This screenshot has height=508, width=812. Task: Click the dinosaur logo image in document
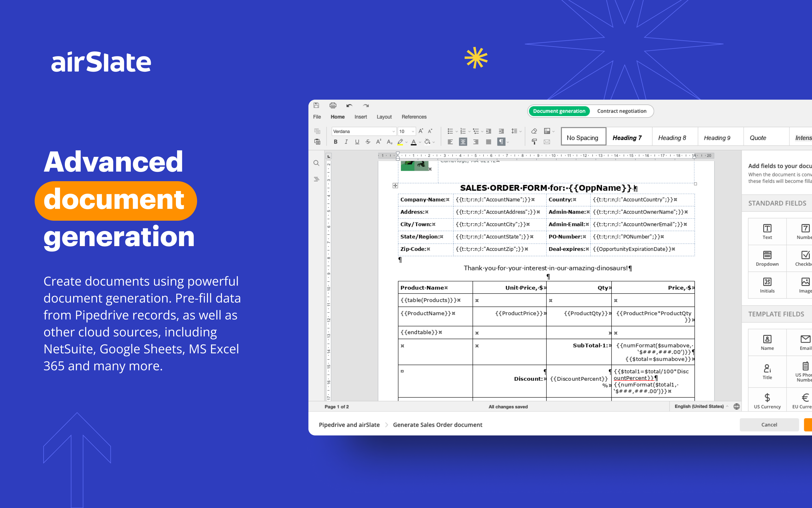click(x=414, y=166)
